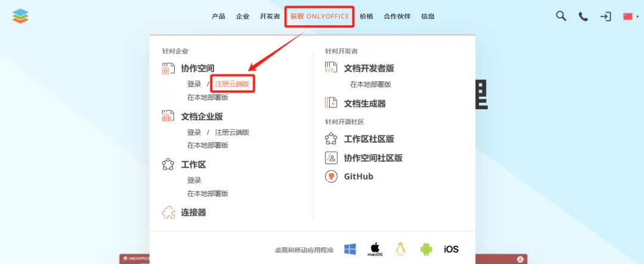The image size is (644, 264).
Task: Open the 信息 menu
Action: (x=428, y=17)
